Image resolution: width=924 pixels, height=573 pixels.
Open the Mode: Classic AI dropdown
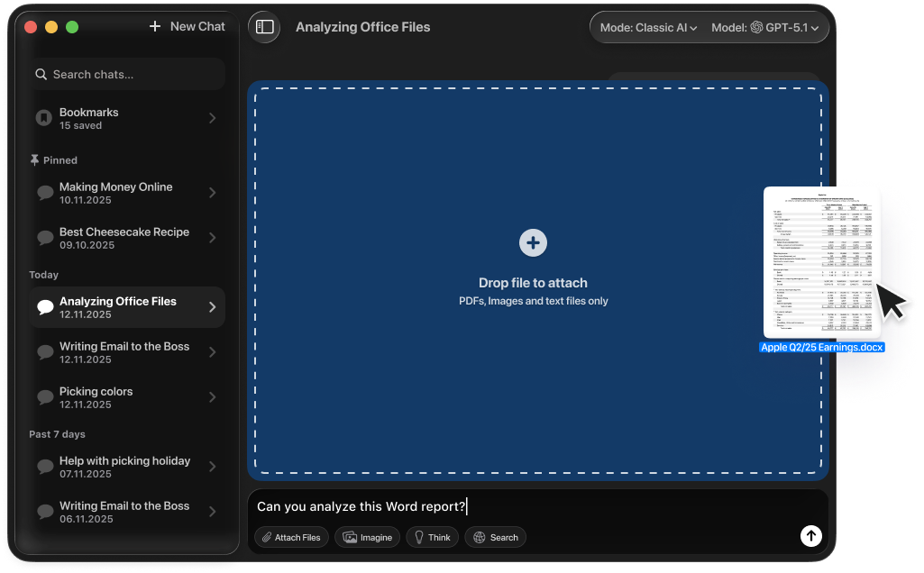pos(647,28)
